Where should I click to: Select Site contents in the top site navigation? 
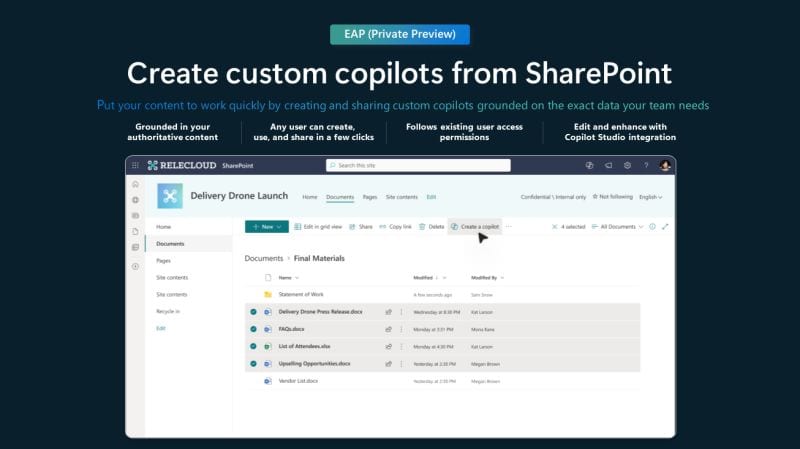[x=402, y=197]
